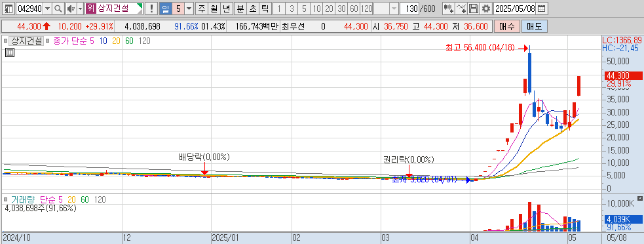This screenshot has width=644, height=244.
Task: Switch to monthly 월 chart
Action: pyautogui.click(x=214, y=9)
